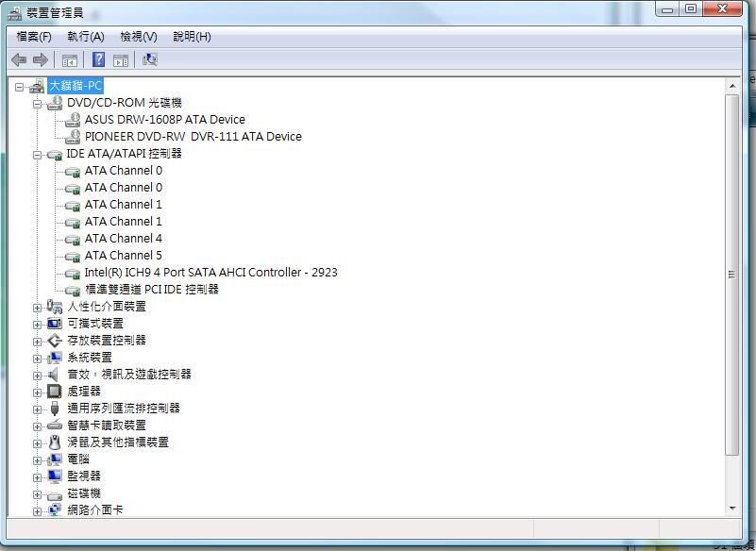Click the 電腦 category icon
The width and height of the screenshot is (756, 551).
pyautogui.click(x=55, y=459)
